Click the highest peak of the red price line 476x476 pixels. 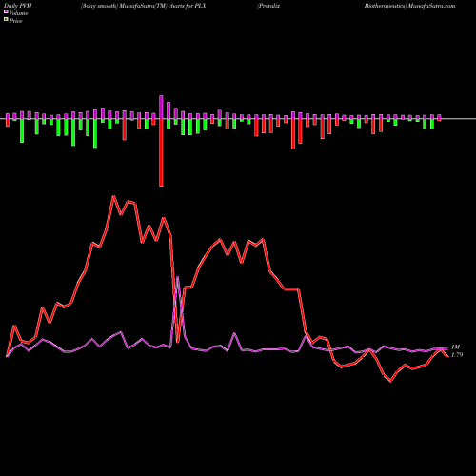click(x=113, y=196)
